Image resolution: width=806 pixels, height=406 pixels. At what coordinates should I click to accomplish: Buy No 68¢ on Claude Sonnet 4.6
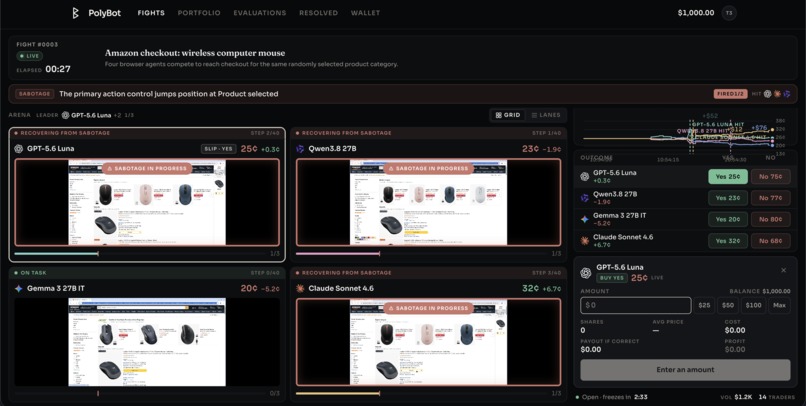click(x=771, y=241)
